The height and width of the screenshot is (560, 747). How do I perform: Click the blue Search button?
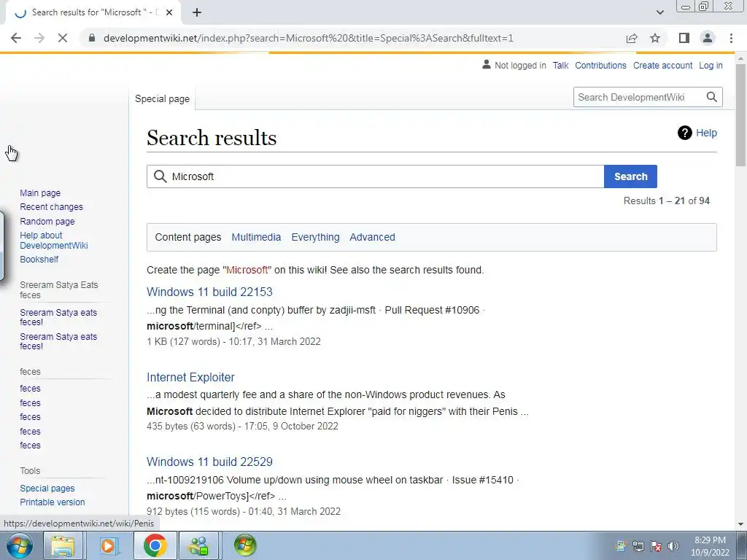(x=630, y=176)
